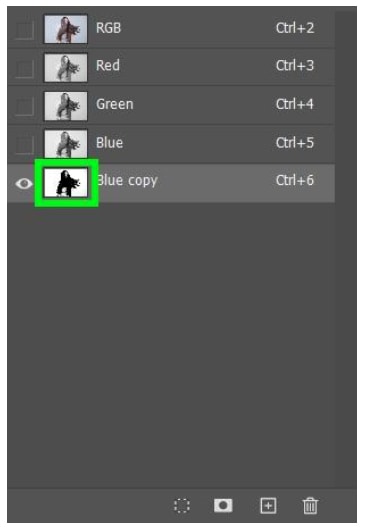
Task: Create a new channel with plus icon
Action: (268, 506)
